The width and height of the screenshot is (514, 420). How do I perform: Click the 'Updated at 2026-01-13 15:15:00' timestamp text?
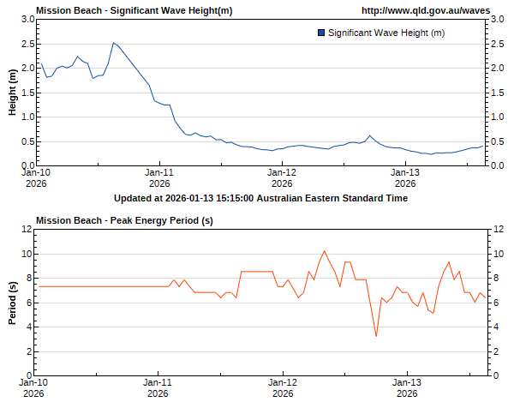point(260,198)
